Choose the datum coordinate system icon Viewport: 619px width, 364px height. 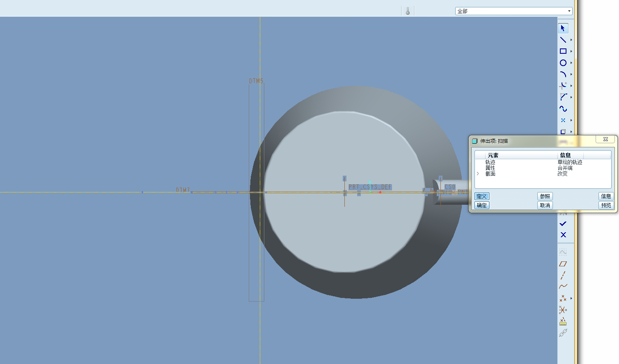563,310
